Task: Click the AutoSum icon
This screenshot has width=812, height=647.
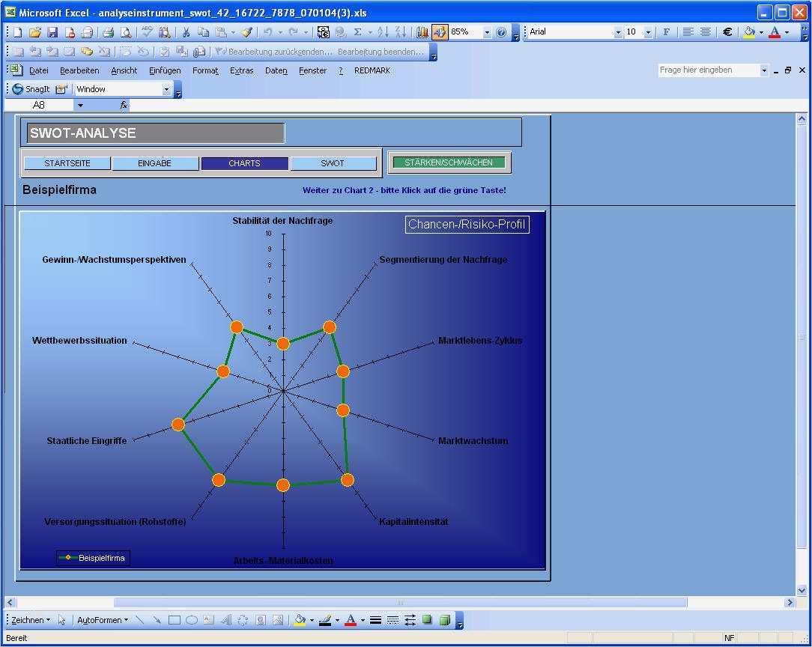Action: click(x=357, y=32)
